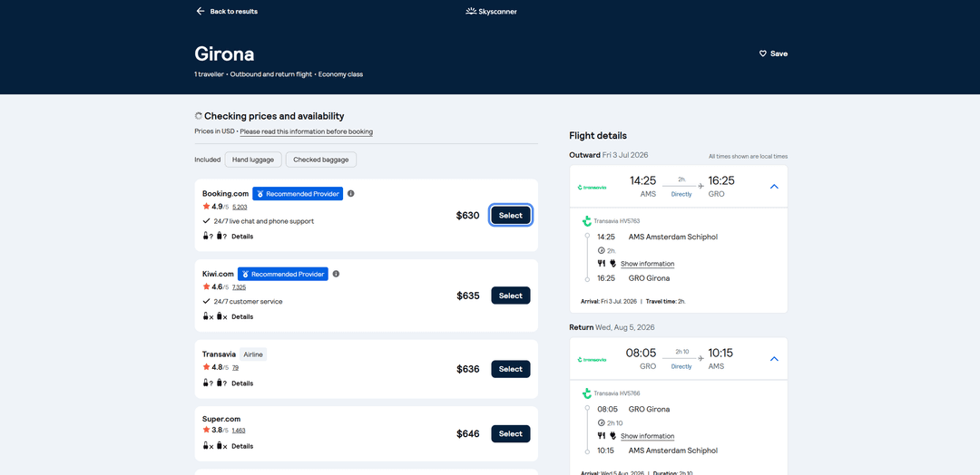Click Booking.com hand luggage icon
This screenshot has height=475, width=980.
pos(205,236)
